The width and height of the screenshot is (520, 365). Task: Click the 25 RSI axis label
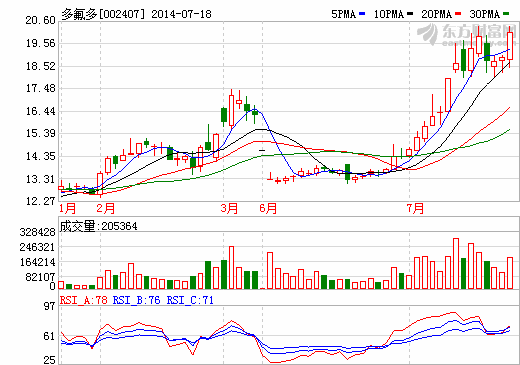49,360
